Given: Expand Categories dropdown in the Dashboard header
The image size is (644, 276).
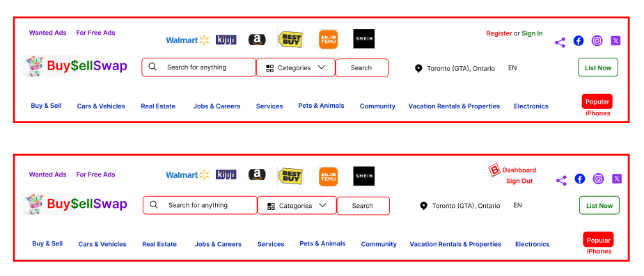Looking at the screenshot, I should tap(297, 206).
